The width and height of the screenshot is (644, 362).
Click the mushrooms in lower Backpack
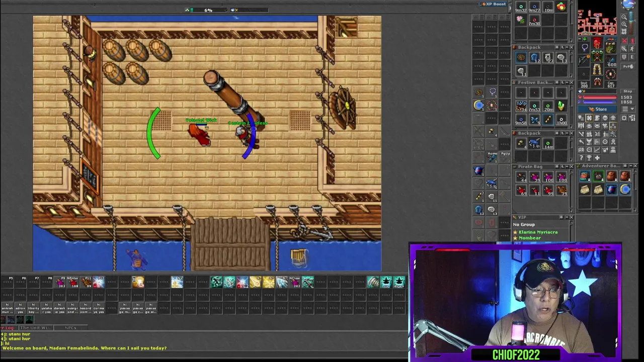pos(521,143)
